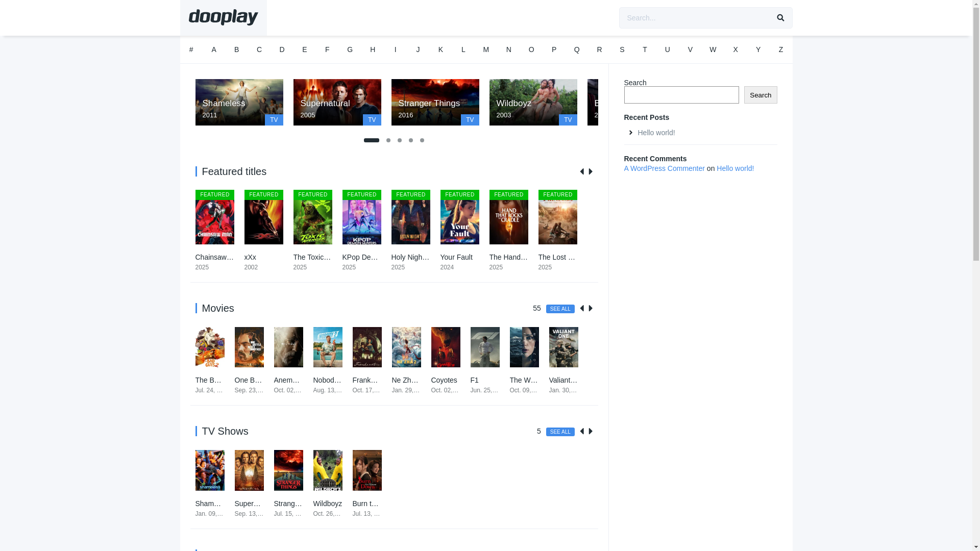Click the Your Fault title text

tap(456, 257)
